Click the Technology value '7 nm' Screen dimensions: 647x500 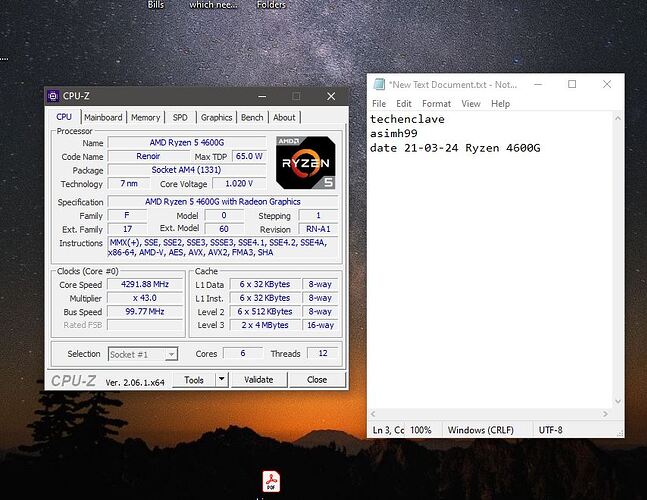[129, 183]
